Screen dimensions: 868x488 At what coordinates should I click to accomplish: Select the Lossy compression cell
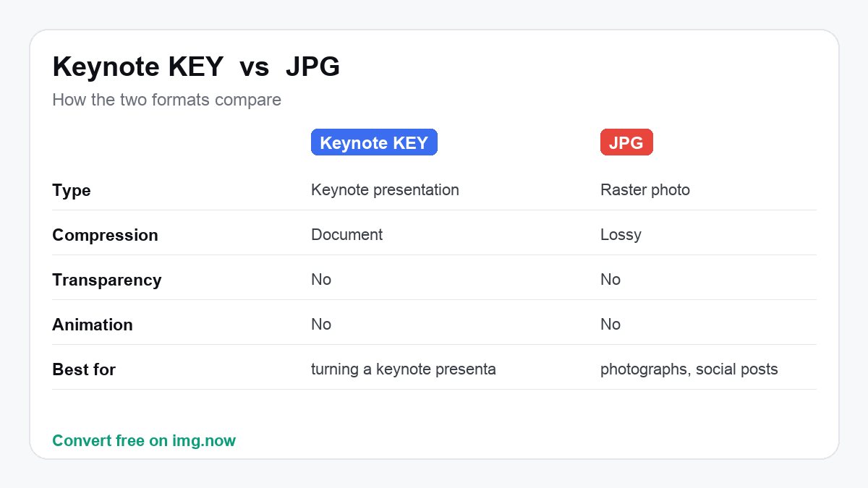pos(621,235)
